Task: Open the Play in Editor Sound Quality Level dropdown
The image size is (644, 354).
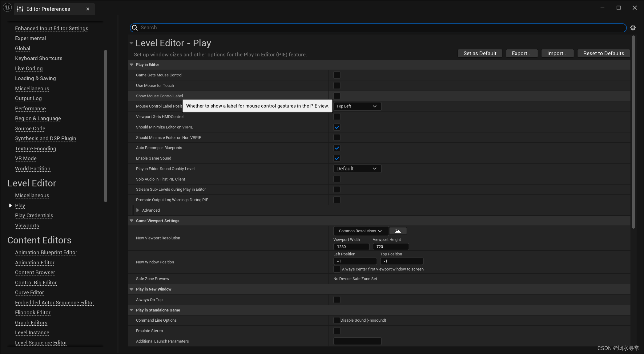Action: (x=357, y=169)
